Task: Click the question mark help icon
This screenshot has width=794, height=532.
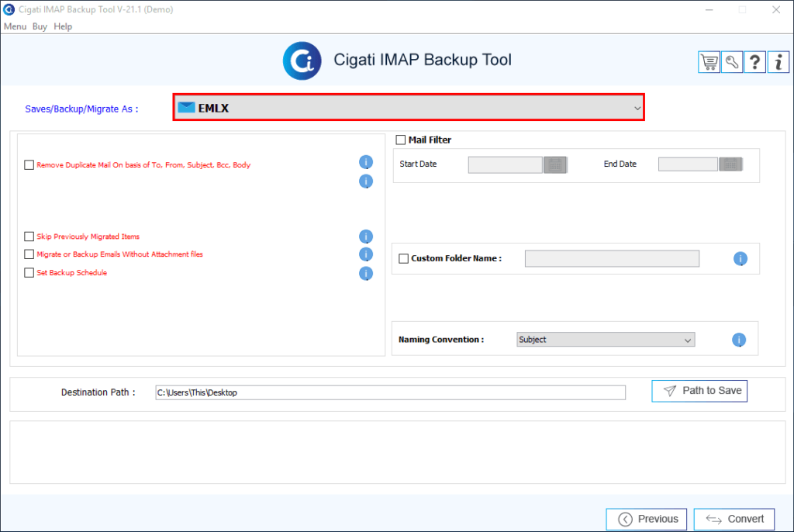Action: 754,62
